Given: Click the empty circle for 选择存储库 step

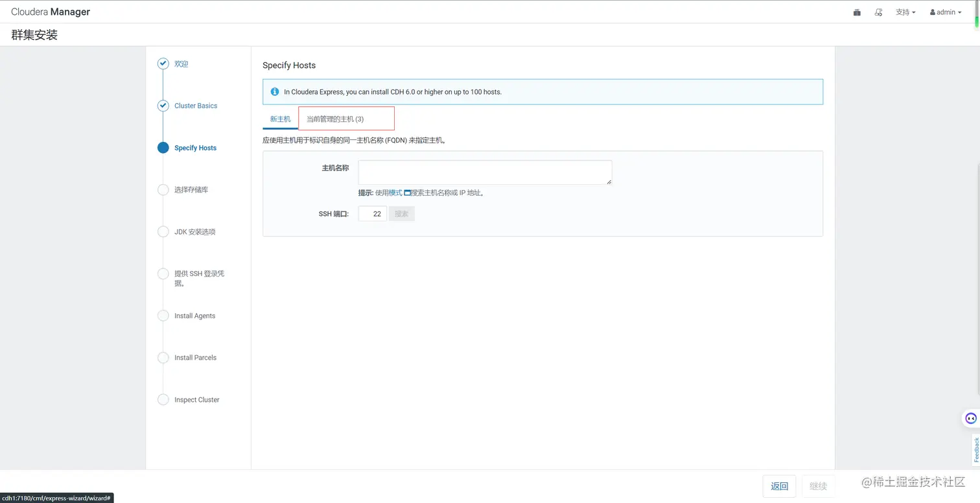Looking at the screenshot, I should coord(163,189).
